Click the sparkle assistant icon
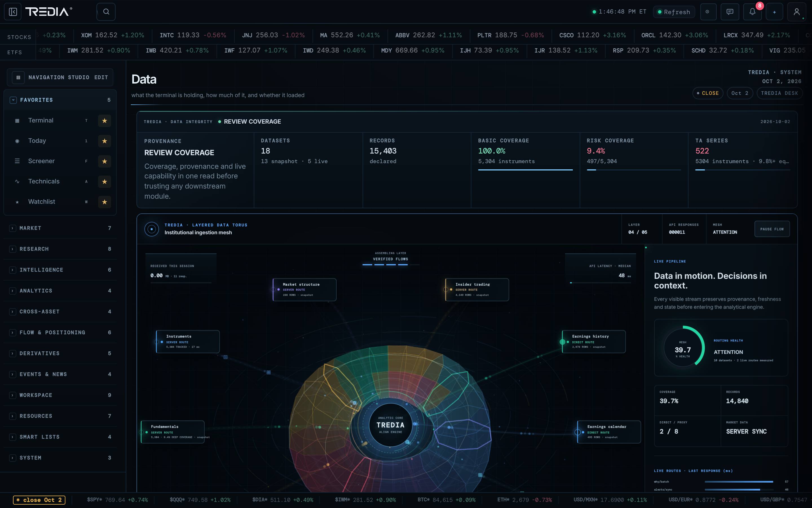 [775, 12]
